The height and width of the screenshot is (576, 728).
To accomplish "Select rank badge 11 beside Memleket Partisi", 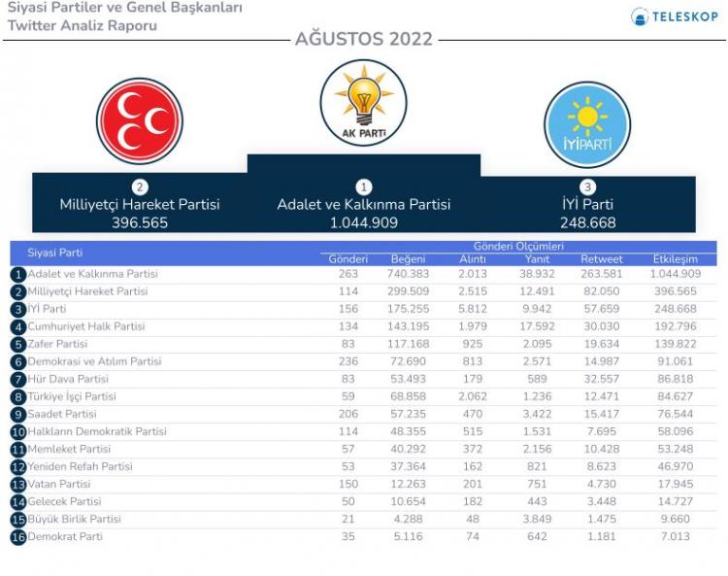I will (x=18, y=450).
